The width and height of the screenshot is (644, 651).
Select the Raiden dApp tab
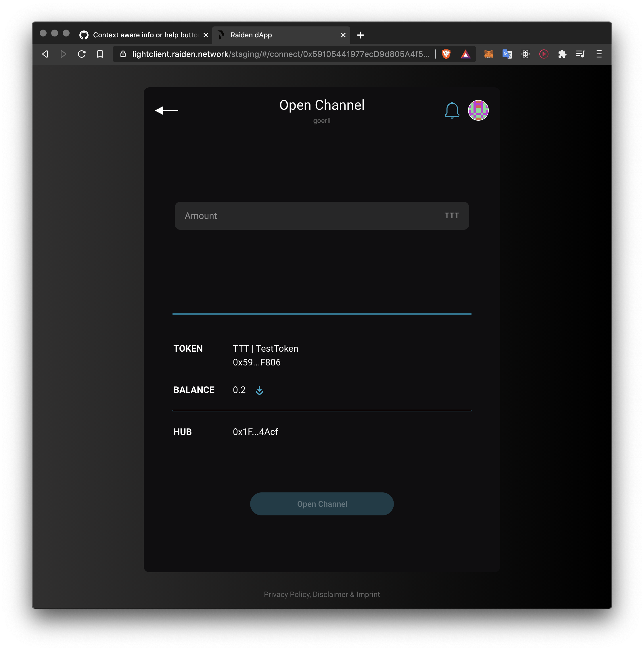281,35
